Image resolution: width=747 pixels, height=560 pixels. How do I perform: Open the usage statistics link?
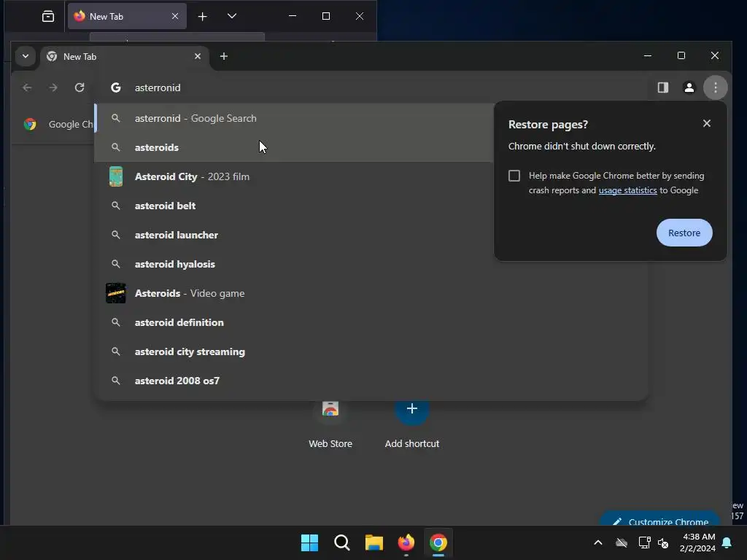coord(627,190)
